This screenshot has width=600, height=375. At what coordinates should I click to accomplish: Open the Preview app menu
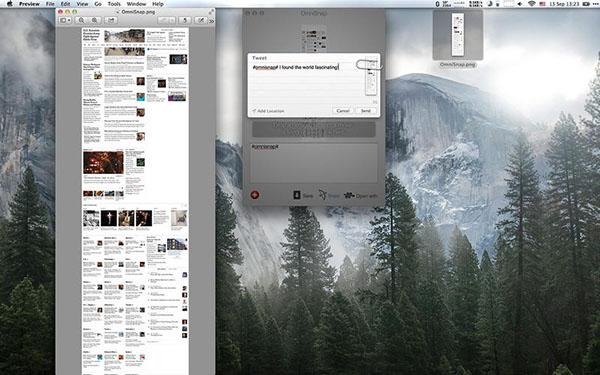29,4
